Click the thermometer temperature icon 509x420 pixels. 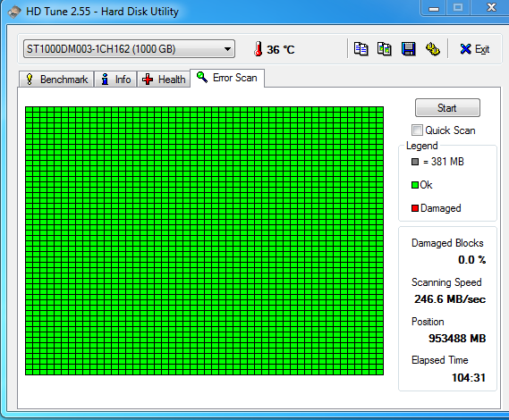pyautogui.click(x=258, y=49)
